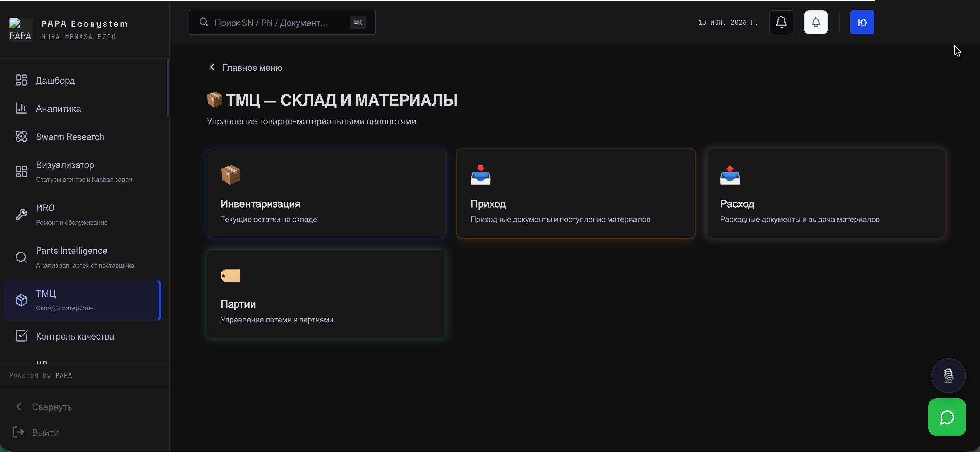The width and height of the screenshot is (980, 452).
Task: Click text Приходные документы и поступление материалов
Action: (x=560, y=219)
